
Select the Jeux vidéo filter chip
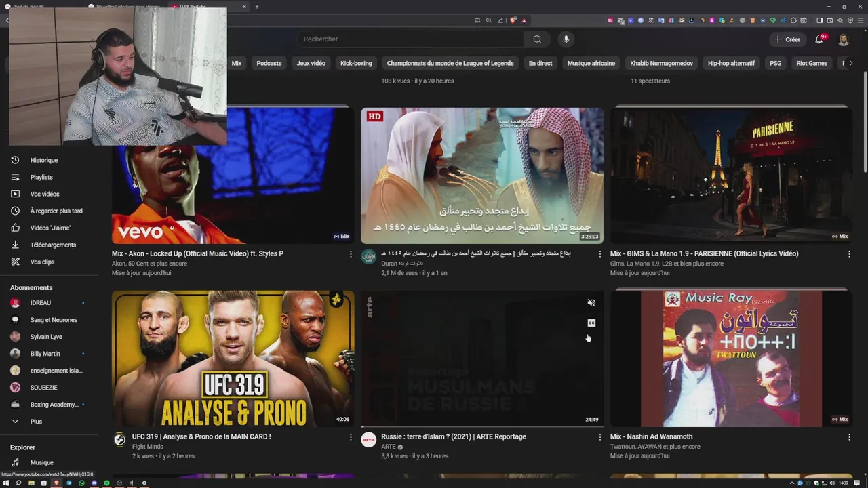point(311,63)
